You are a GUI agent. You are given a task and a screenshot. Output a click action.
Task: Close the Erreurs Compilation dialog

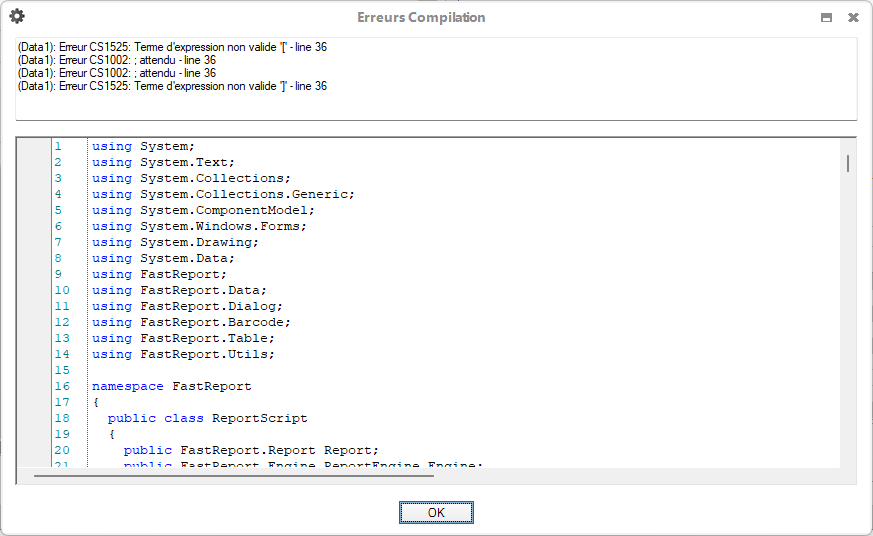click(853, 18)
